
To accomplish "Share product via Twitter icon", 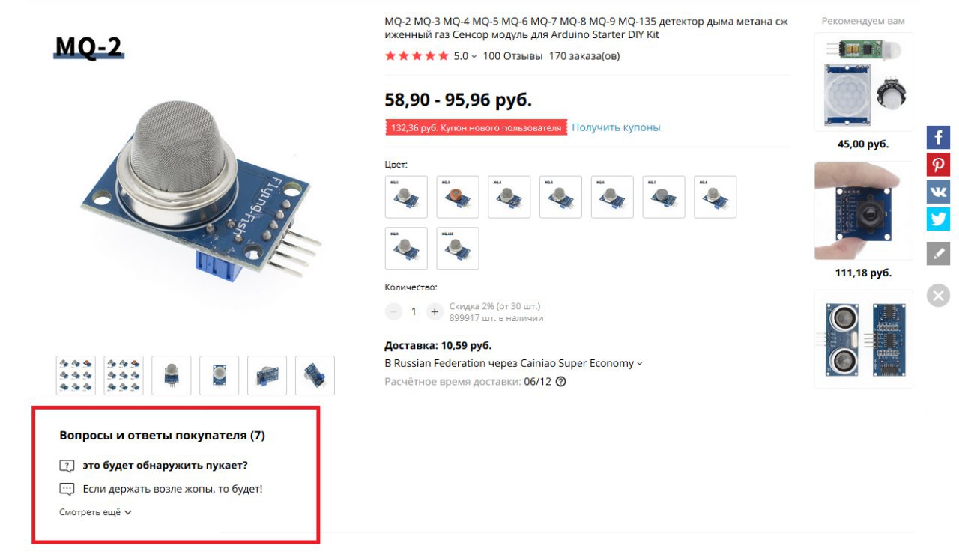I will pyautogui.click(x=938, y=219).
